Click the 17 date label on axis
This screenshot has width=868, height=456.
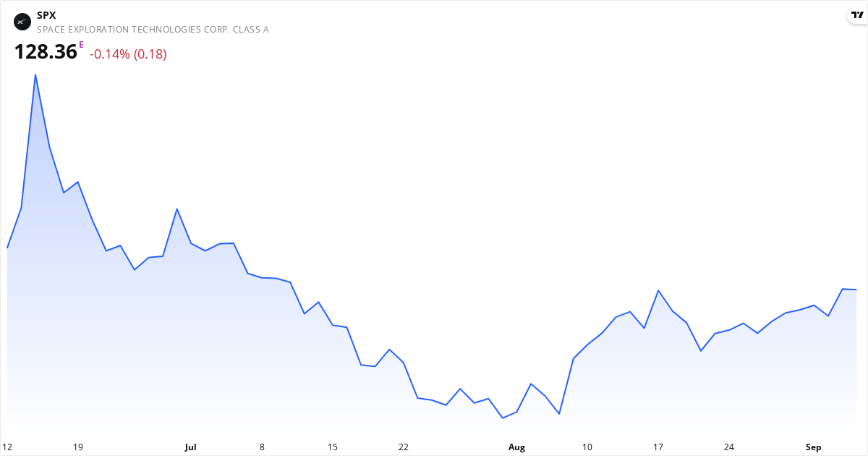(x=658, y=447)
